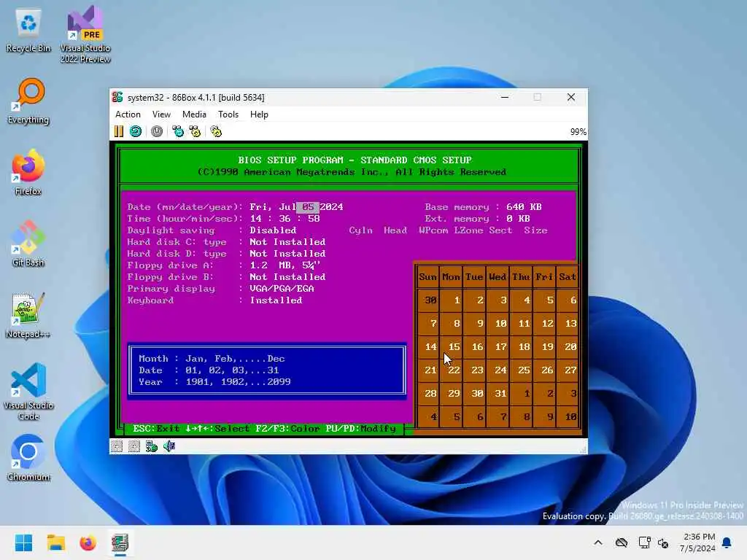Click the first floppy drive status bar icon
Image resolution: width=747 pixels, height=560 pixels.
pyautogui.click(x=117, y=446)
